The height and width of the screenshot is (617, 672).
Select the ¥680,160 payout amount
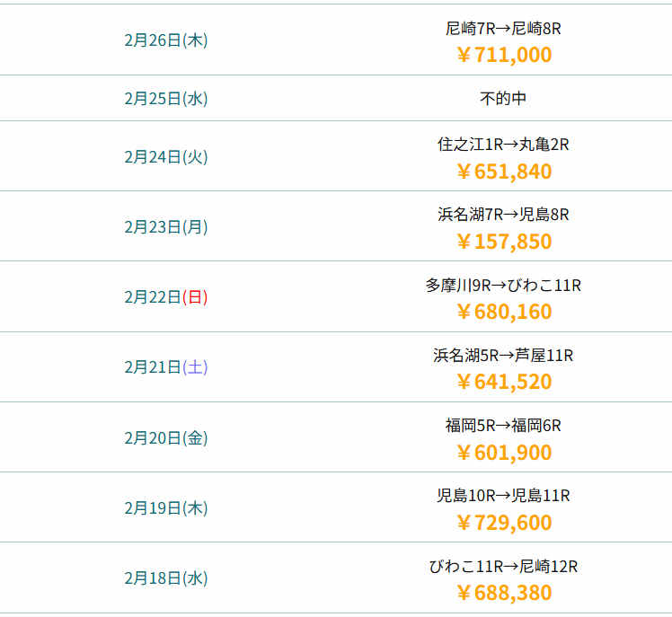pyautogui.click(x=503, y=312)
